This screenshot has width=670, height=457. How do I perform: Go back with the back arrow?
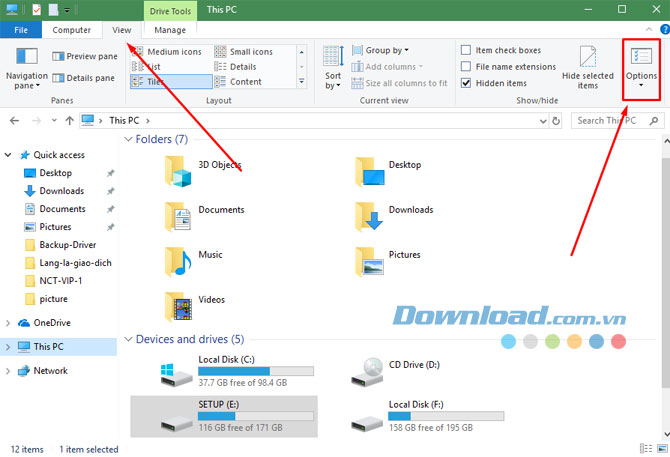pos(14,121)
